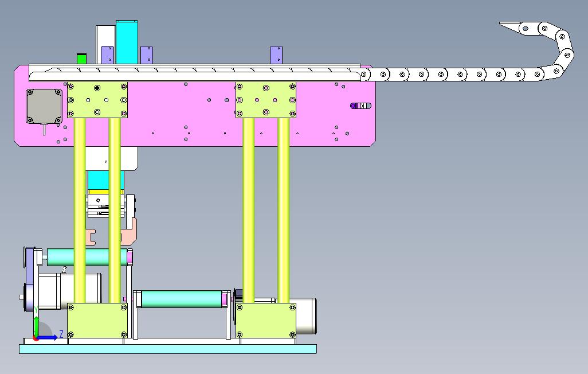Select the rightmost yellow vertical column
This screenshot has width=588, height=374.
point(284,211)
